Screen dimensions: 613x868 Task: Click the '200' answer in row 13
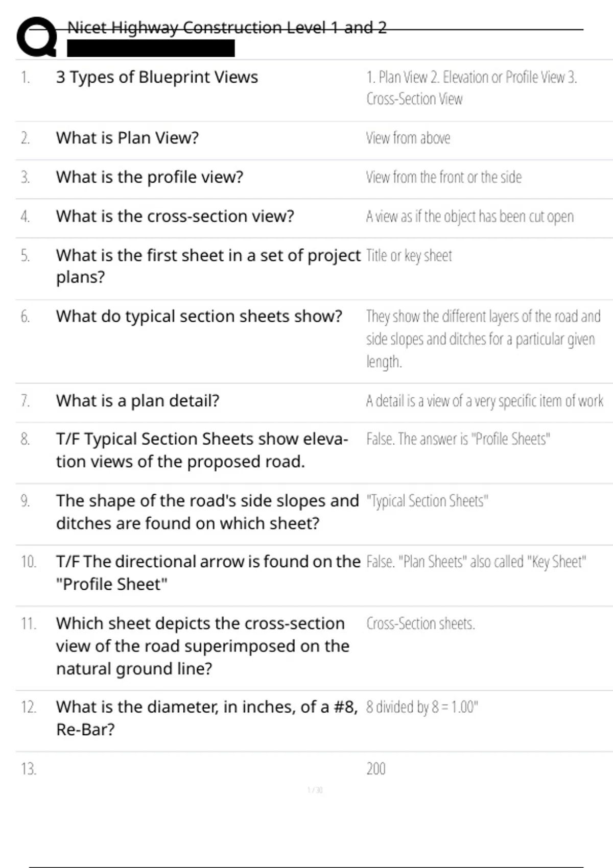click(x=376, y=768)
